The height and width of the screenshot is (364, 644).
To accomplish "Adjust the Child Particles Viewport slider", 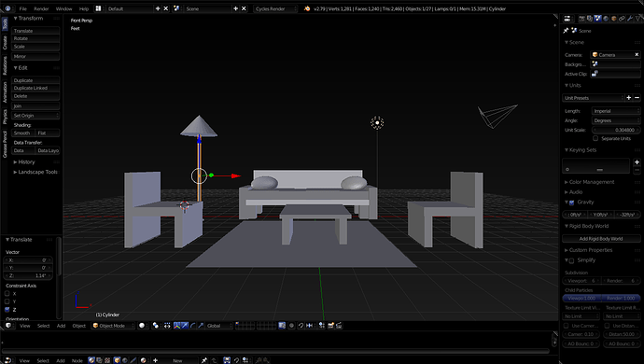I will 581,299.
